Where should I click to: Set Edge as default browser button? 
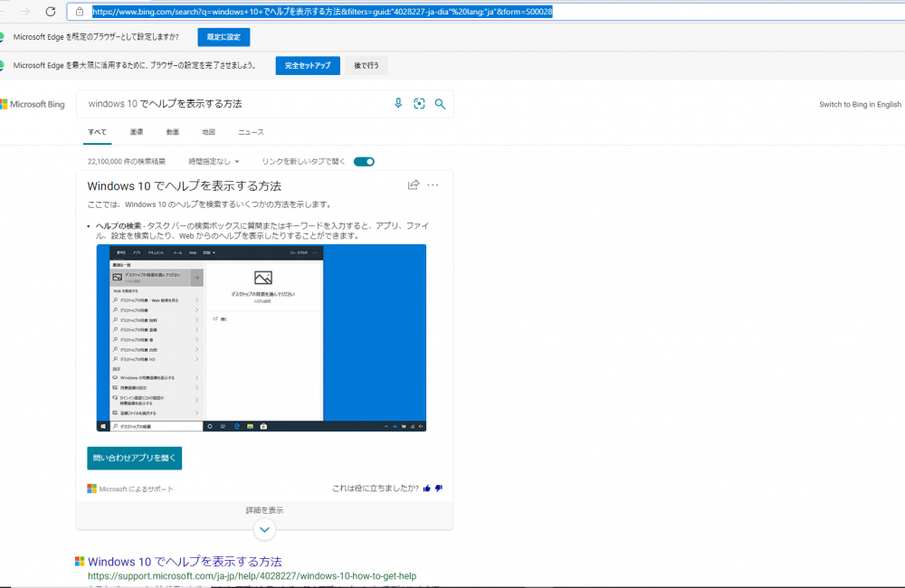click(x=224, y=37)
